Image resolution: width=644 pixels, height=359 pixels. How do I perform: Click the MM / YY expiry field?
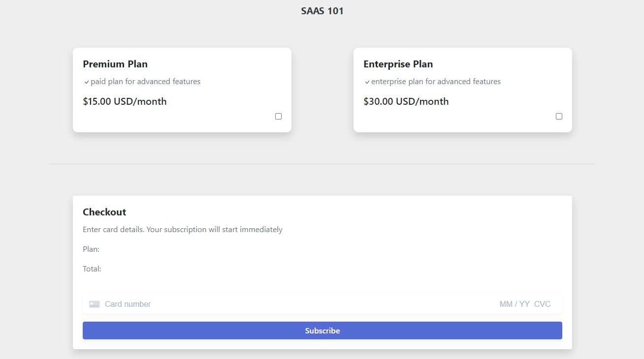point(515,304)
